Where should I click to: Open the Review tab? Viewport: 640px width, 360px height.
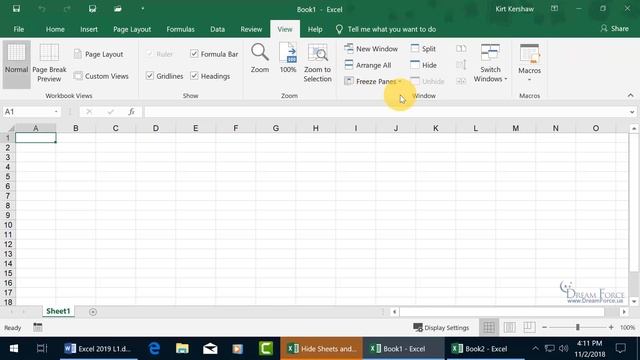click(251, 29)
